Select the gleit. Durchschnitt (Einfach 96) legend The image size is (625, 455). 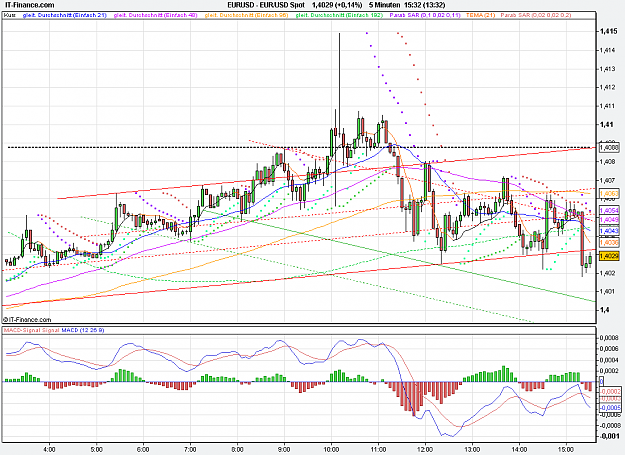246,15
